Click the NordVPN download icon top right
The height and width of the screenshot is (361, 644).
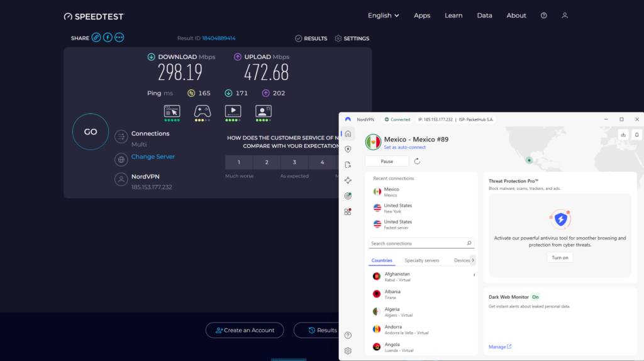623,135
